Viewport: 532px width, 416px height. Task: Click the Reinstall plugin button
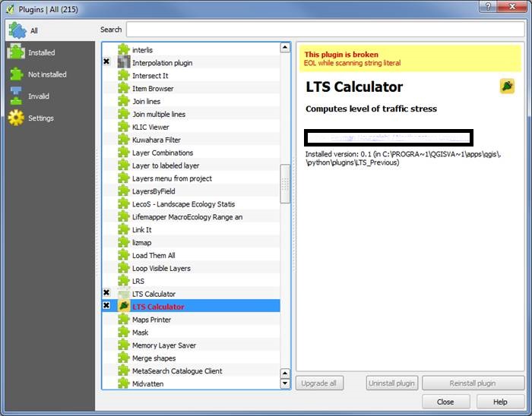[x=473, y=383]
